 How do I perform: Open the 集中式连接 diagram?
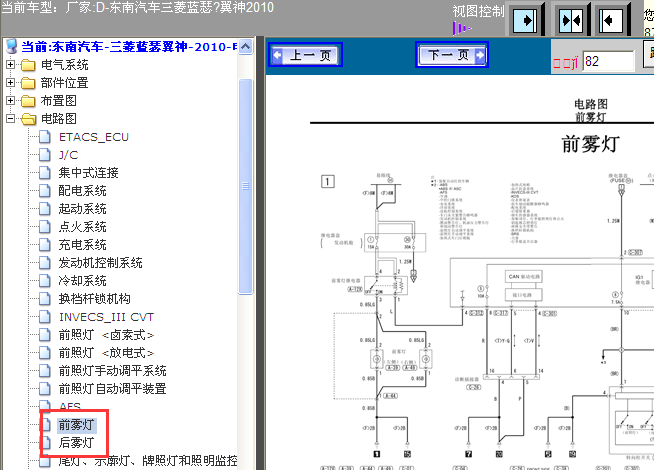click(88, 173)
